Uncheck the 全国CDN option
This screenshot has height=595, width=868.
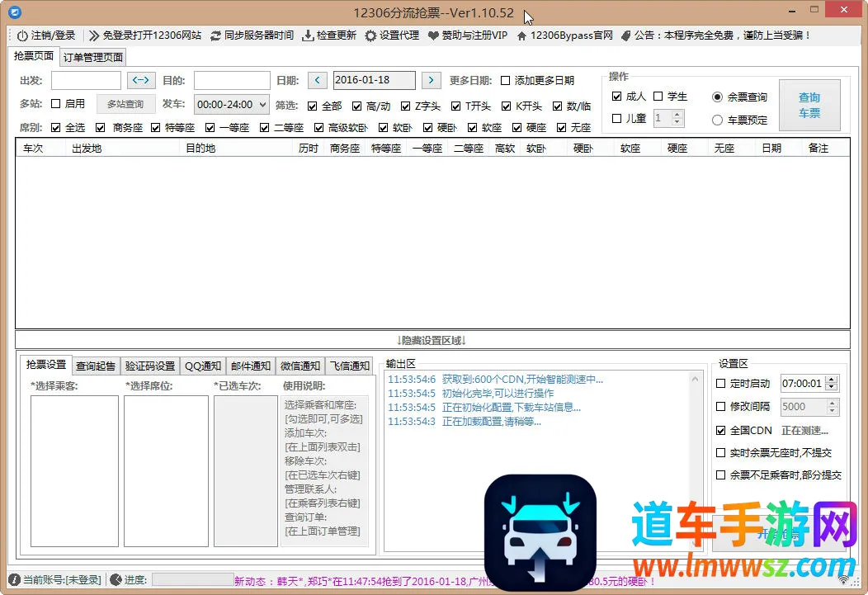click(x=721, y=431)
